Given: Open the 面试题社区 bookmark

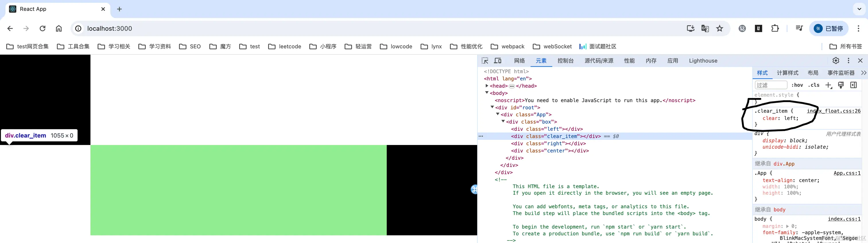Looking at the screenshot, I should (x=597, y=46).
